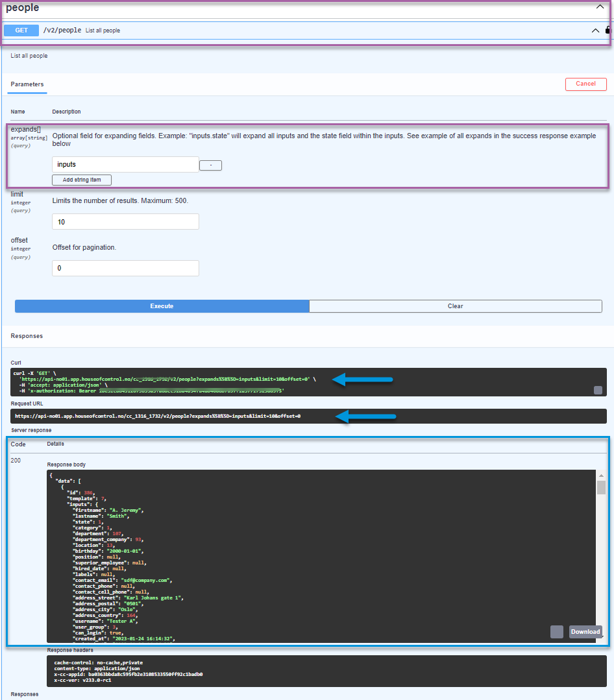Click the "contact_email" line in response
This screenshot has width=614, height=700.
(123, 581)
